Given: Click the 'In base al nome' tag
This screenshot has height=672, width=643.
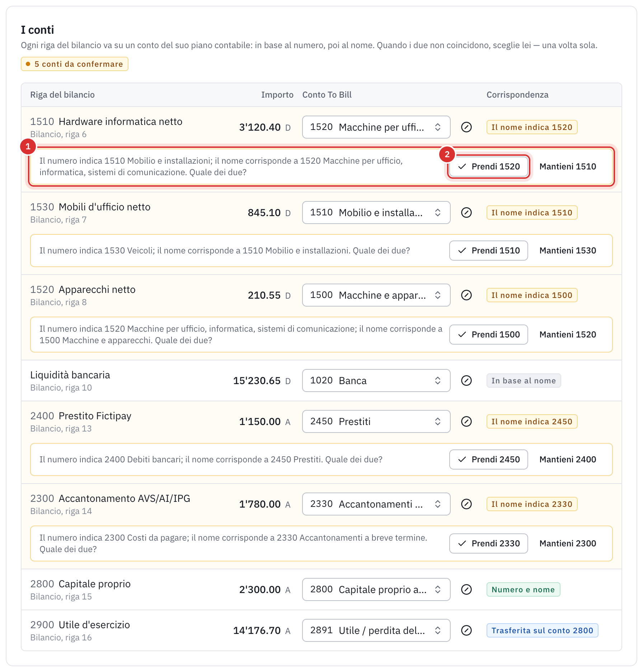Looking at the screenshot, I should click(x=524, y=381).
